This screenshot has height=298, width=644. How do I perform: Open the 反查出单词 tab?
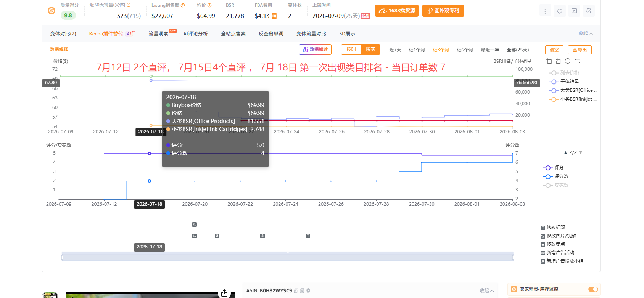(x=271, y=34)
